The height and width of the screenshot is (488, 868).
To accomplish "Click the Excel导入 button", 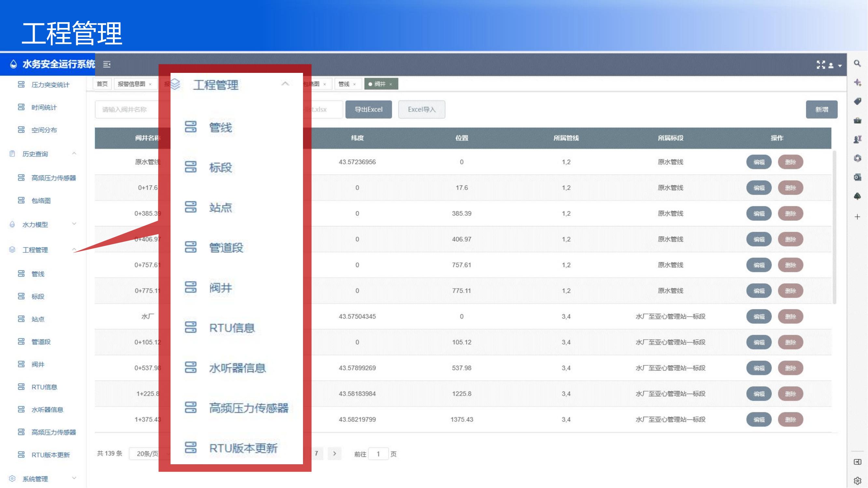I will 421,109.
